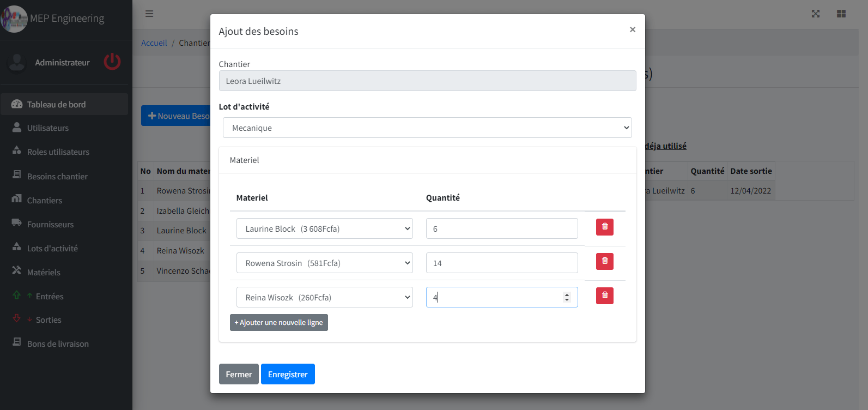
Task: Delete the Rowena Strosin material row
Action: [604, 261]
